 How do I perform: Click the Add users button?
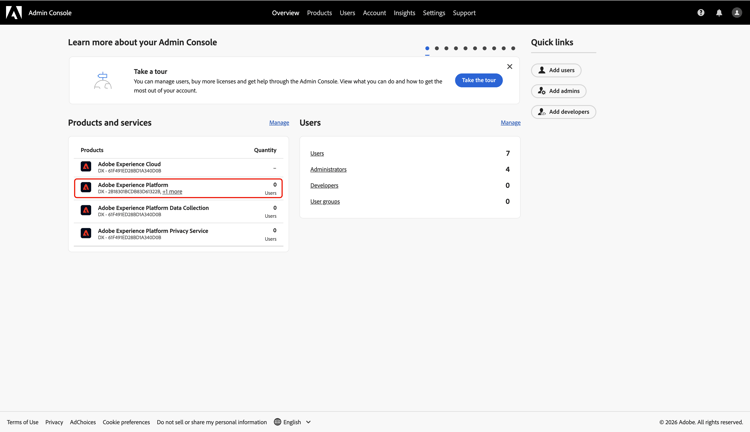click(x=556, y=70)
